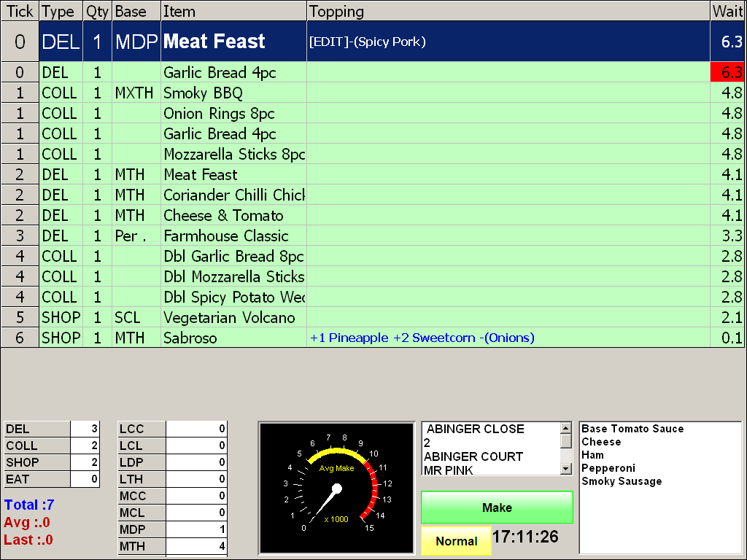This screenshot has width=747, height=560.
Task: Choose the Vegetarian Volcano order
Action: [229, 317]
